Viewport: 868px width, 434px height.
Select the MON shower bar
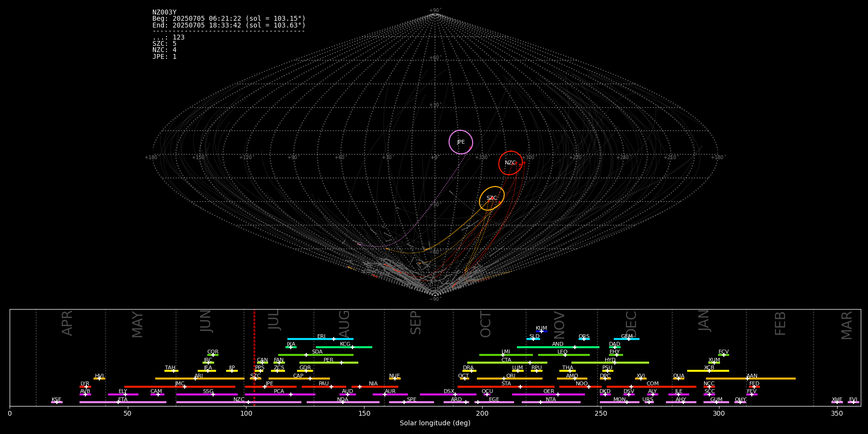click(x=620, y=402)
